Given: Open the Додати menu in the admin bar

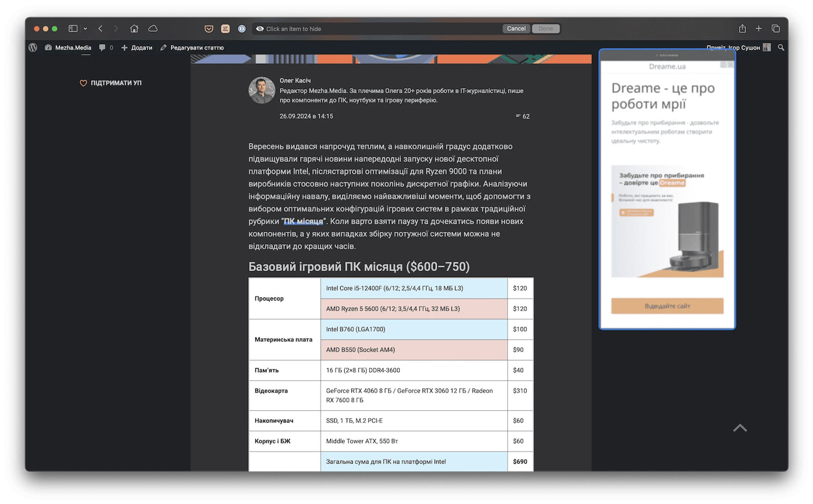Looking at the screenshot, I should tap(137, 47).
